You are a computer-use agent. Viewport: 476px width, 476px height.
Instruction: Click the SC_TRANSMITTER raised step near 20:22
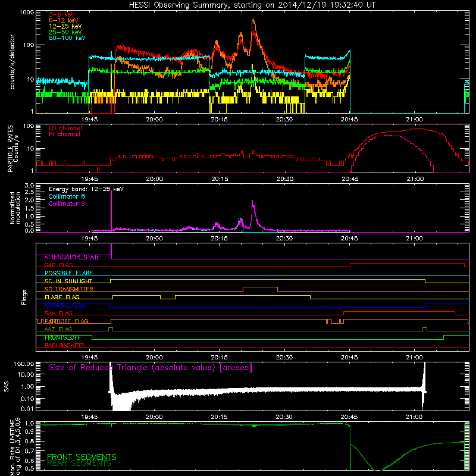coord(260,287)
